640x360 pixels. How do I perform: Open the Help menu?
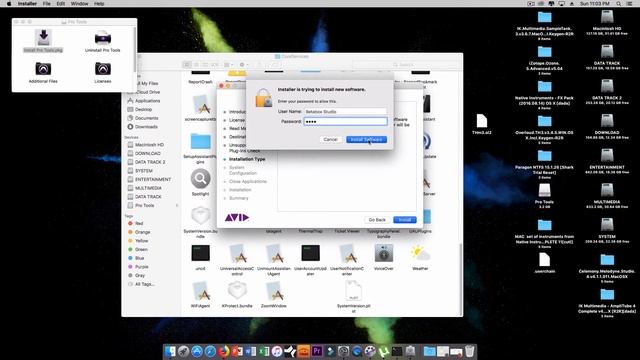click(99, 4)
